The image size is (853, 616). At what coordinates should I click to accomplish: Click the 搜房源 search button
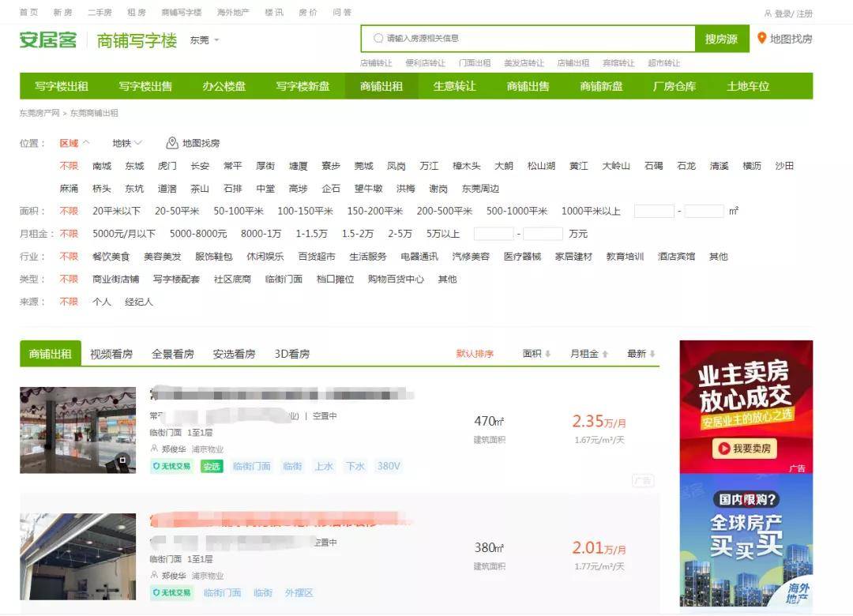tap(721, 39)
